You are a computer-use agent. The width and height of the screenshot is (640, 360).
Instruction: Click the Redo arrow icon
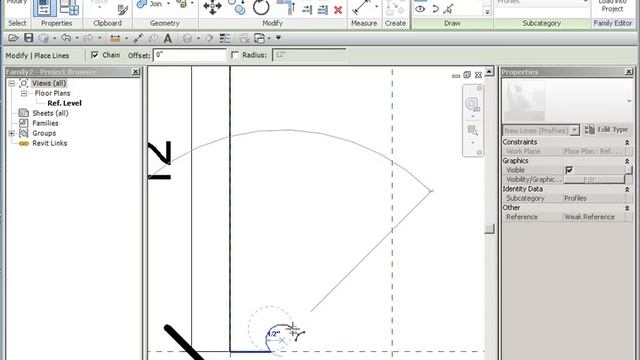88,38
